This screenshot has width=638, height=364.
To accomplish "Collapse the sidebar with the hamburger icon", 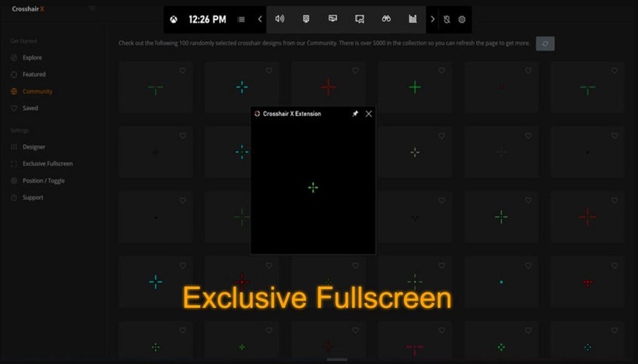I will [92, 9].
